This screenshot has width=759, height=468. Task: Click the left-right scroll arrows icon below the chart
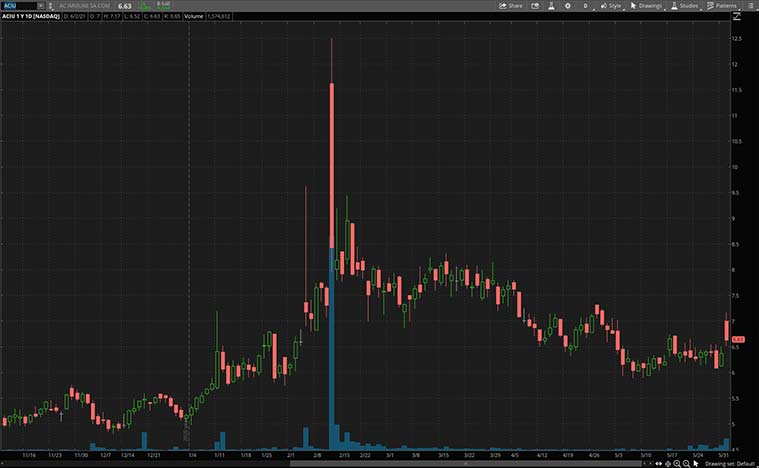659,464
